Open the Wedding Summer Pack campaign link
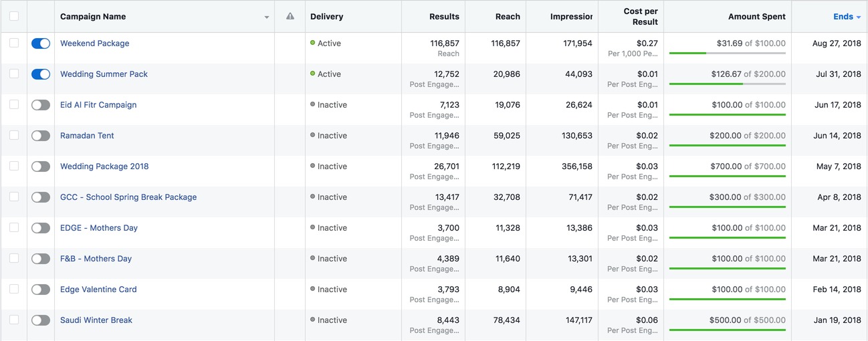The image size is (868, 341). [x=104, y=74]
